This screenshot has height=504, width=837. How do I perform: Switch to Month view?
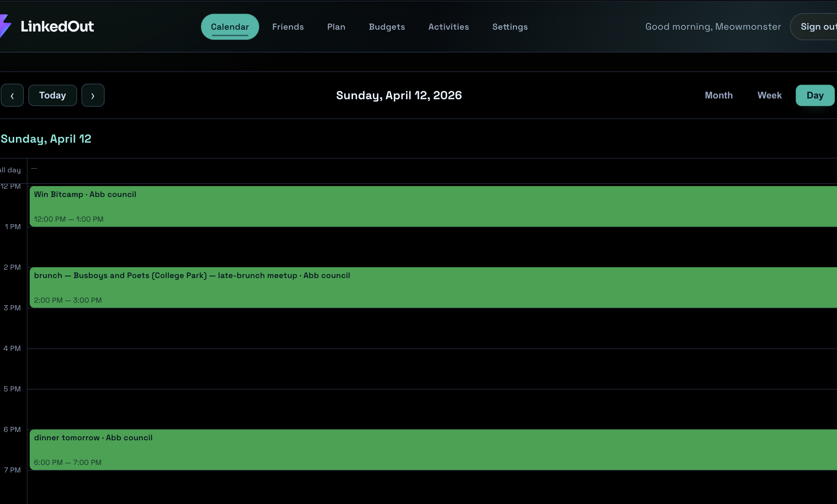coord(719,96)
